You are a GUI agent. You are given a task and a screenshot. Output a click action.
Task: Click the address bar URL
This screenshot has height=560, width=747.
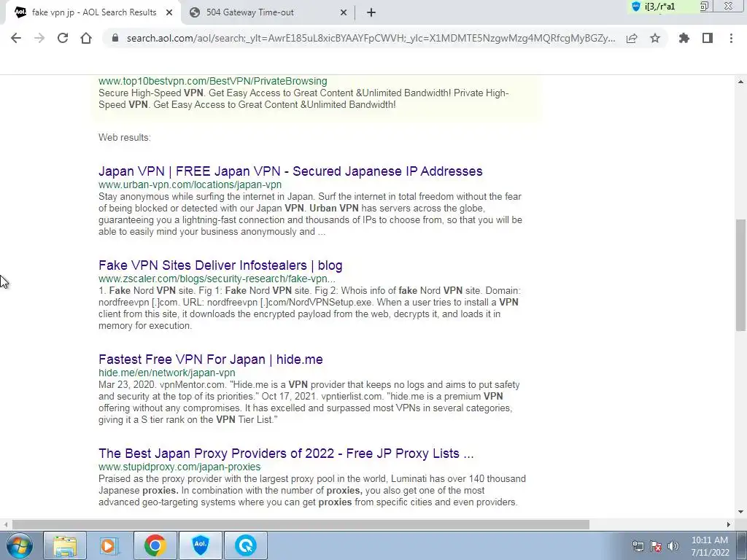371,38
